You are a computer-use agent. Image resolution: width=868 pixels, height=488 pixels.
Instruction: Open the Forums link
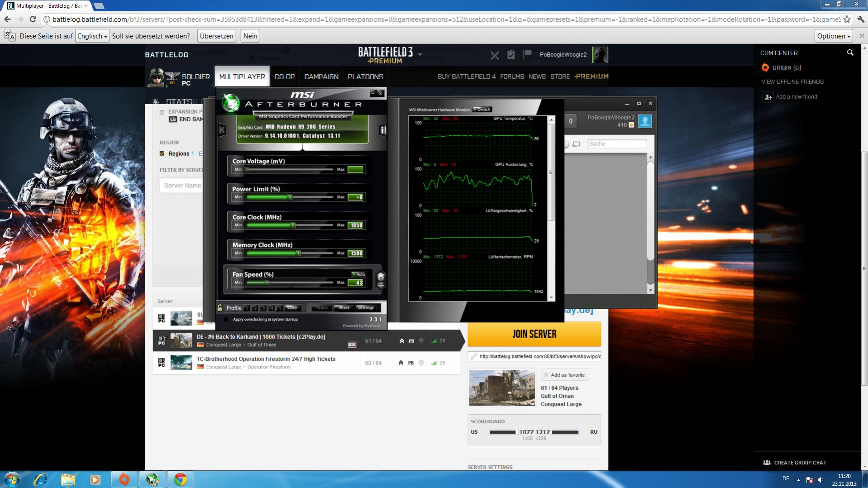click(x=512, y=77)
